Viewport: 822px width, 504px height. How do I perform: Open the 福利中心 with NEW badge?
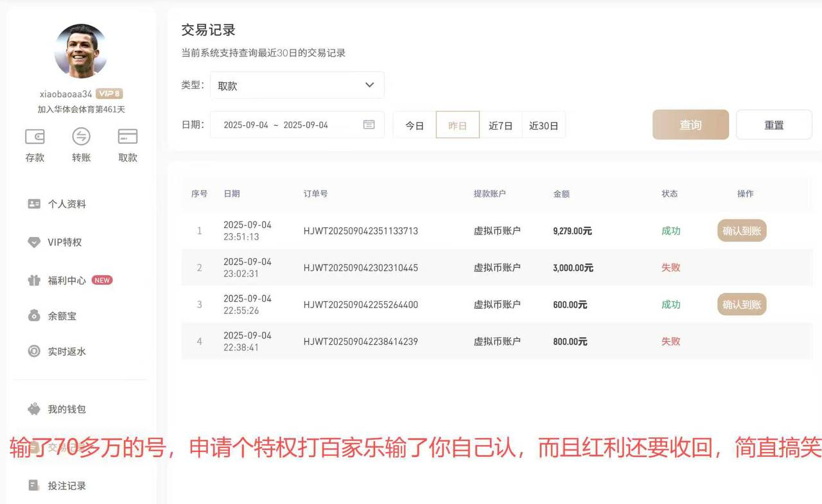click(67, 281)
